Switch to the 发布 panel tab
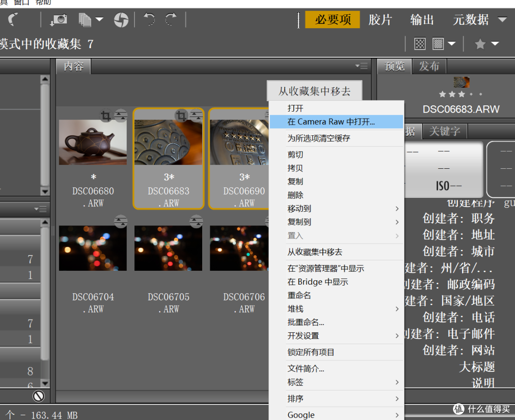This screenshot has width=515, height=420. pos(429,66)
